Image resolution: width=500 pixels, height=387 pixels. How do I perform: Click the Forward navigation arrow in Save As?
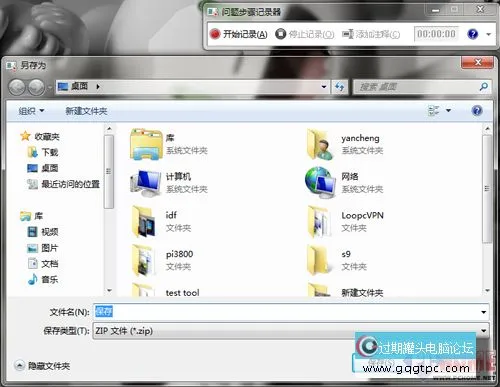click(36, 87)
